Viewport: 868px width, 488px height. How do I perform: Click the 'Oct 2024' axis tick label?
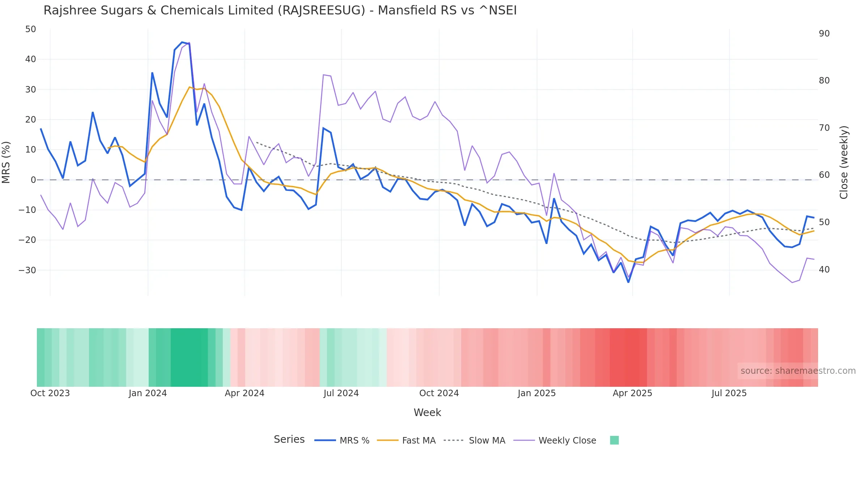(x=439, y=393)
